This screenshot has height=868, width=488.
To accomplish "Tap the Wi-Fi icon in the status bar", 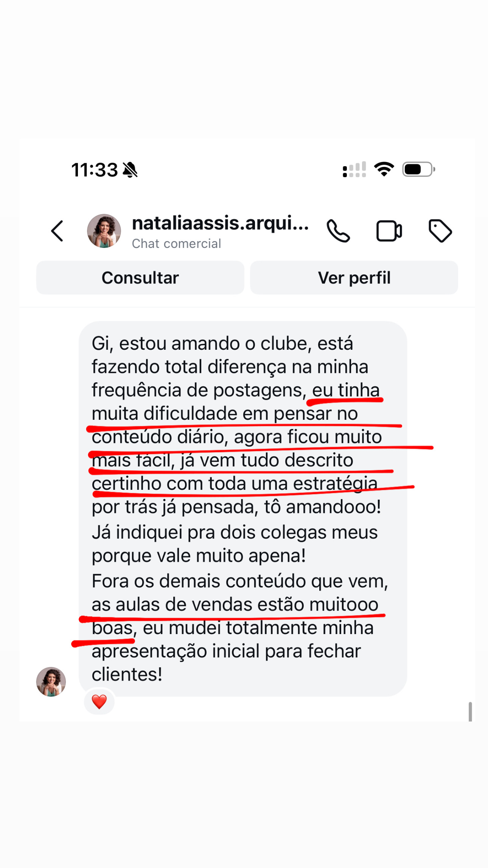I will pos(384,169).
